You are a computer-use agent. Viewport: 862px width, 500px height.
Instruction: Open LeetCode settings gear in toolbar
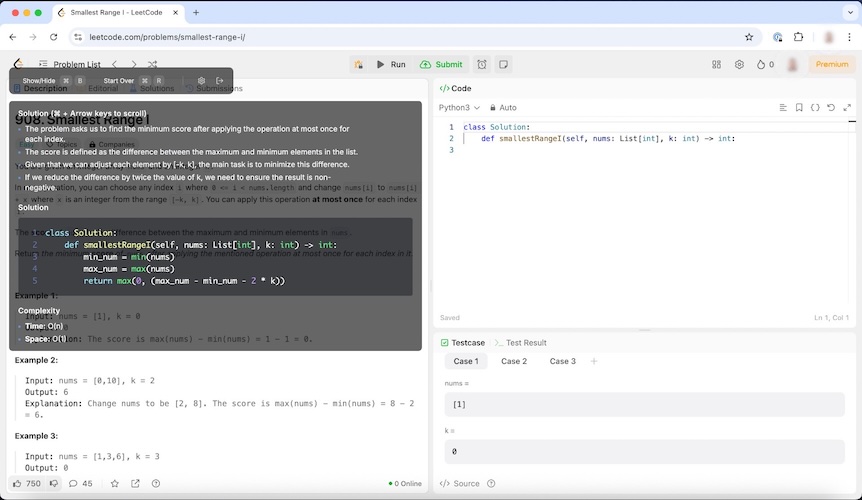(739, 64)
